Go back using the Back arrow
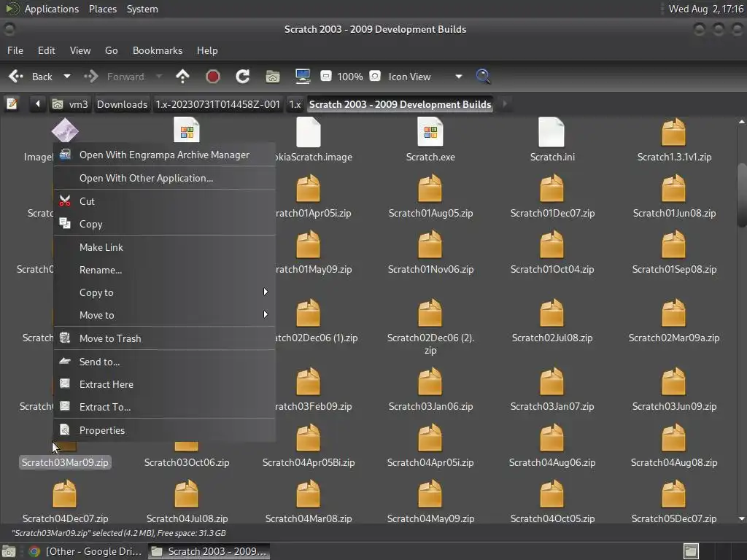This screenshot has width=747, height=560. (16, 76)
